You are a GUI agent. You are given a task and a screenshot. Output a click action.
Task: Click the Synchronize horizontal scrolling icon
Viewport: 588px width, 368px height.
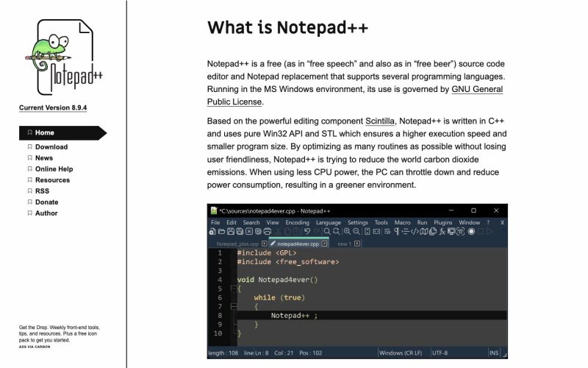tap(376, 231)
